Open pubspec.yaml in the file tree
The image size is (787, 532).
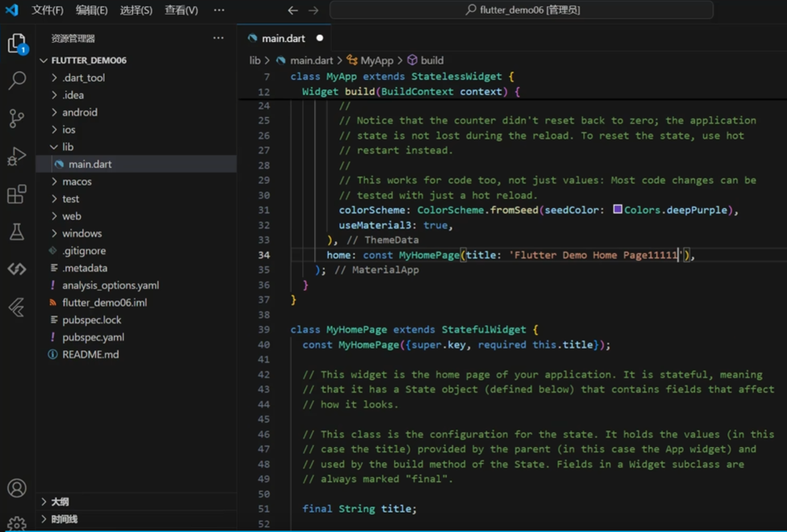(x=93, y=337)
